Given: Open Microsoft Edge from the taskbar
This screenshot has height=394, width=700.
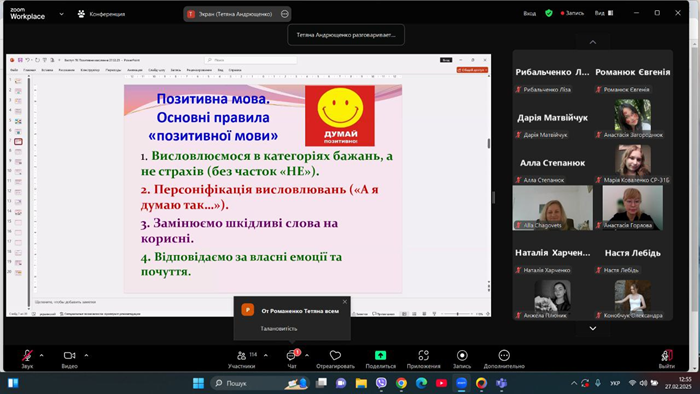Looking at the screenshot, I should click(421, 383).
